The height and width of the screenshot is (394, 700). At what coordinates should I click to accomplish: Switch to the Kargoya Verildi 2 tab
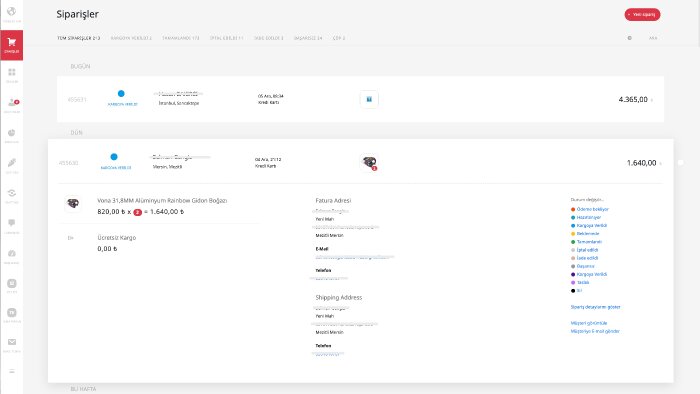tap(131, 38)
